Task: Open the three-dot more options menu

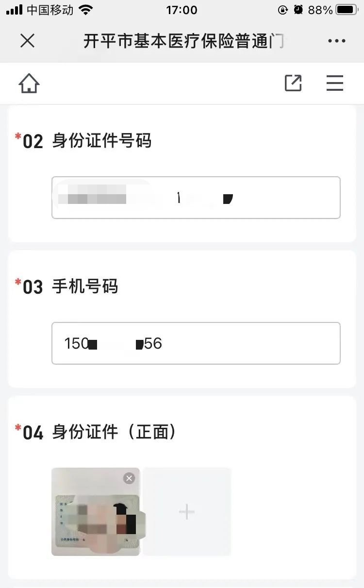Action: pyautogui.click(x=336, y=41)
